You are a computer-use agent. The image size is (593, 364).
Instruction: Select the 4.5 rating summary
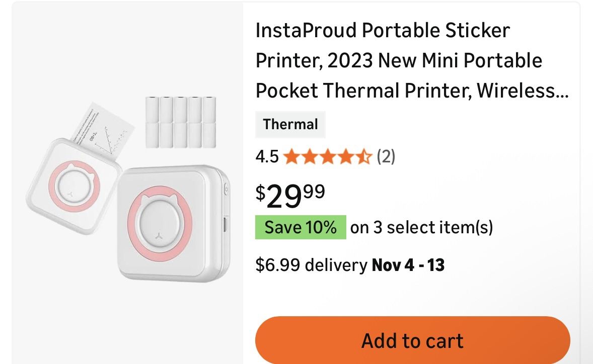tap(267, 157)
